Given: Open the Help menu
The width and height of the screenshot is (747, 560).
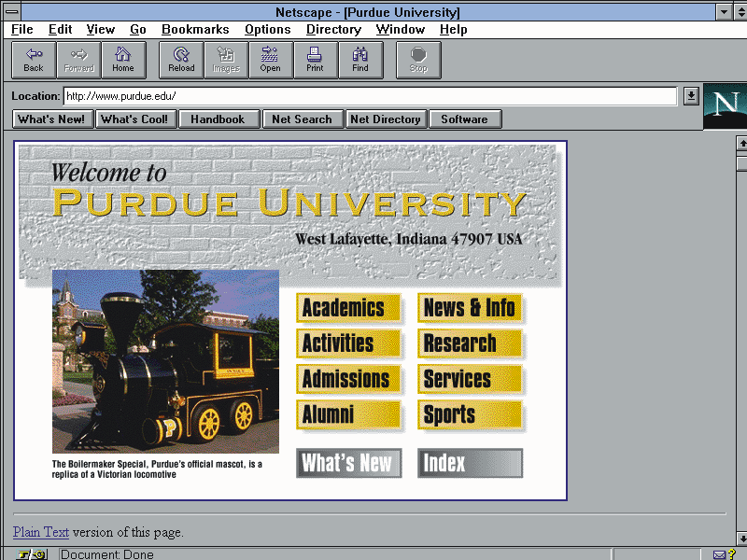Looking at the screenshot, I should click(x=453, y=30).
